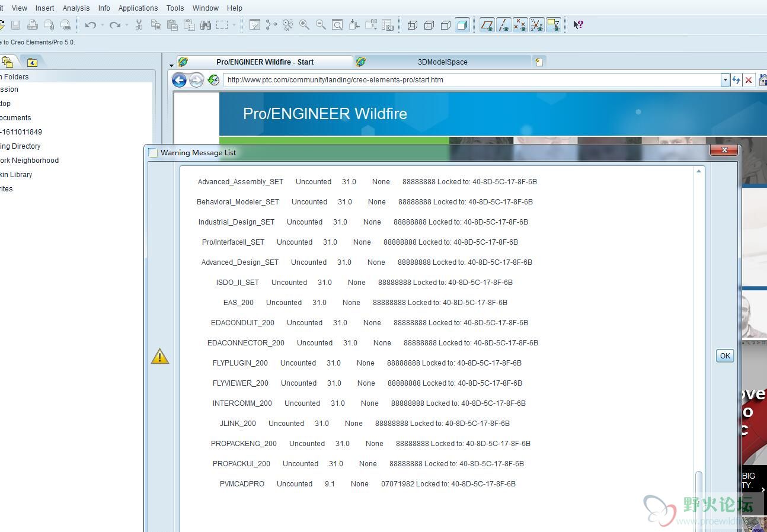Toggle datum axes display

click(504, 25)
